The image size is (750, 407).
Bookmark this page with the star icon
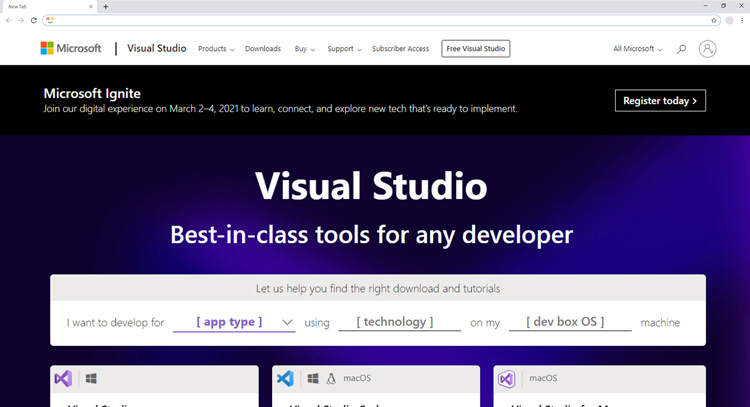(714, 20)
